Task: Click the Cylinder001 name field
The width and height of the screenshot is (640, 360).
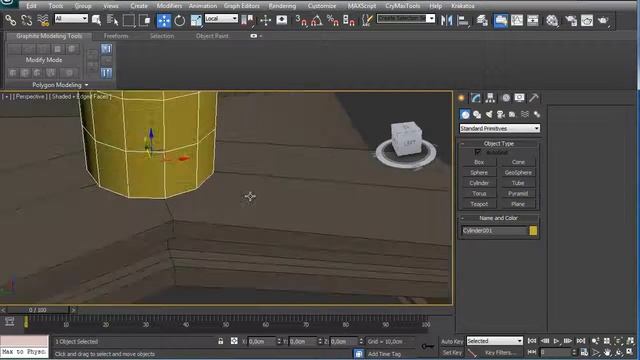Action: (494, 231)
